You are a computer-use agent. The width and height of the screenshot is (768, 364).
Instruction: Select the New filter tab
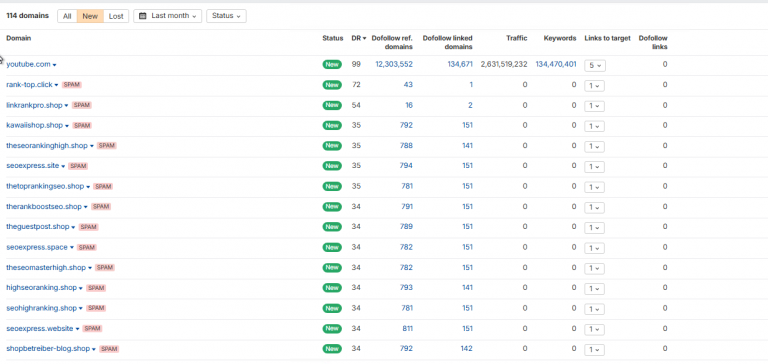(x=90, y=16)
